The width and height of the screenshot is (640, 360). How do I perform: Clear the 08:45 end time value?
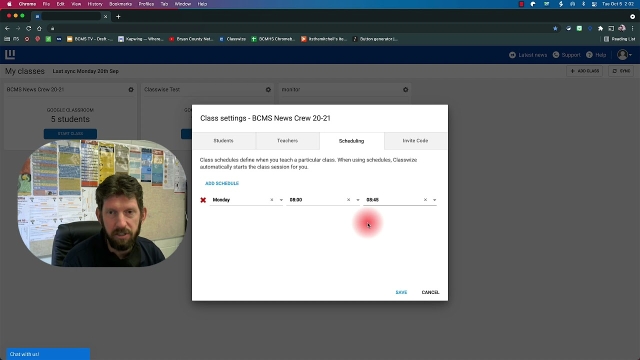point(425,200)
